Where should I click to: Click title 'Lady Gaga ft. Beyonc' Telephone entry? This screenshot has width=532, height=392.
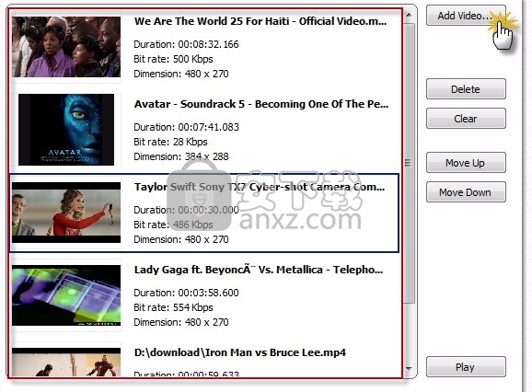coord(259,270)
